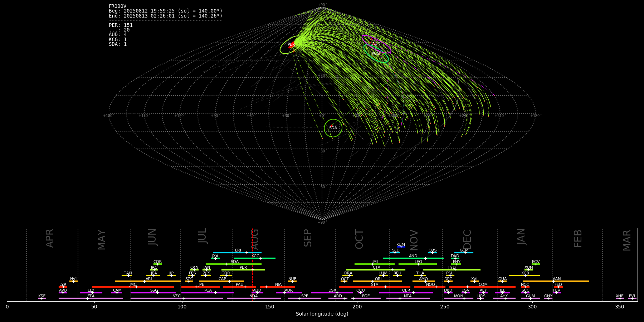Click the PER radiant label on sky map
The width and height of the screenshot is (644, 322).
[291, 45]
